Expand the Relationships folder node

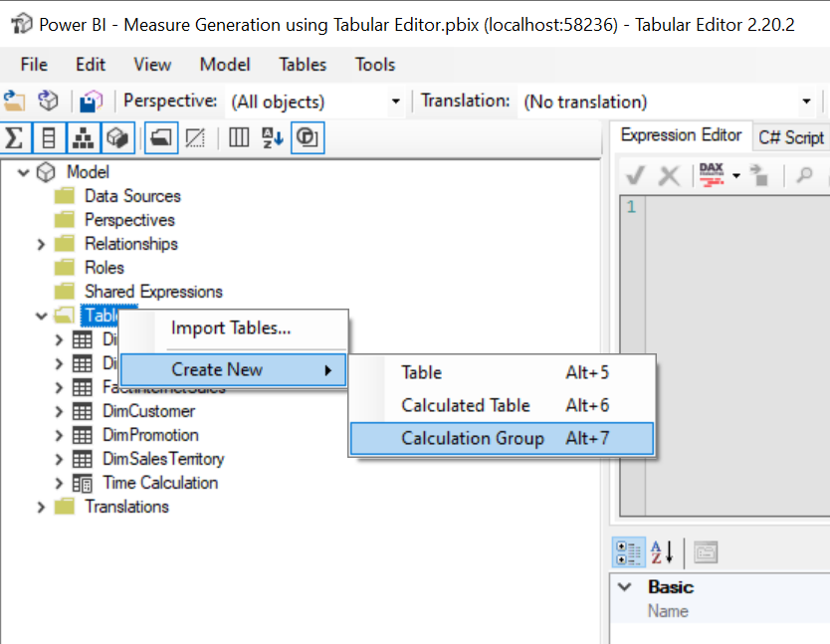(x=41, y=244)
